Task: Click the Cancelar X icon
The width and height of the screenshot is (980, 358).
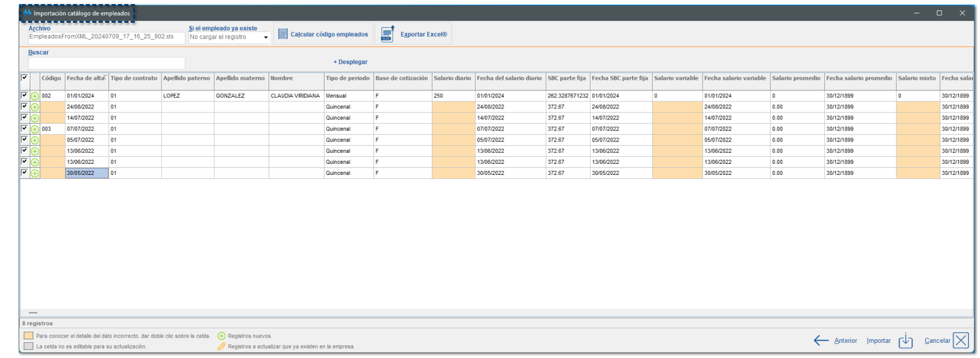Action: tap(961, 341)
